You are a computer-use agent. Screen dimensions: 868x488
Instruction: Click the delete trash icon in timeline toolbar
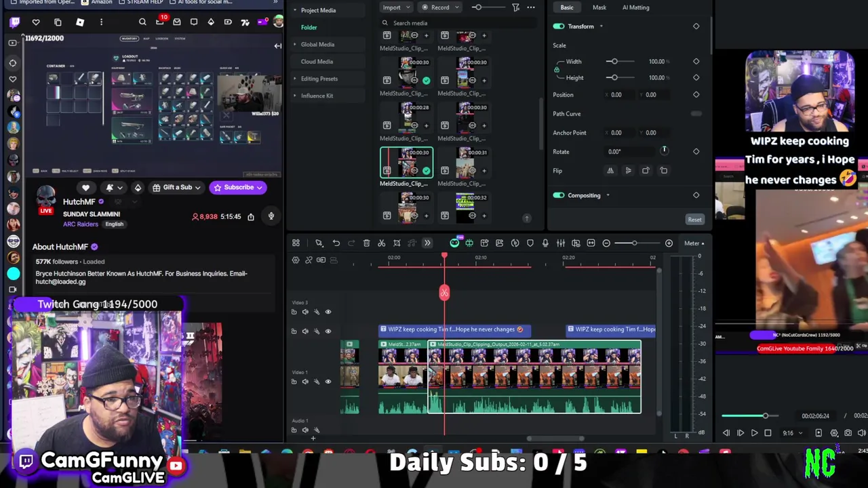(366, 243)
